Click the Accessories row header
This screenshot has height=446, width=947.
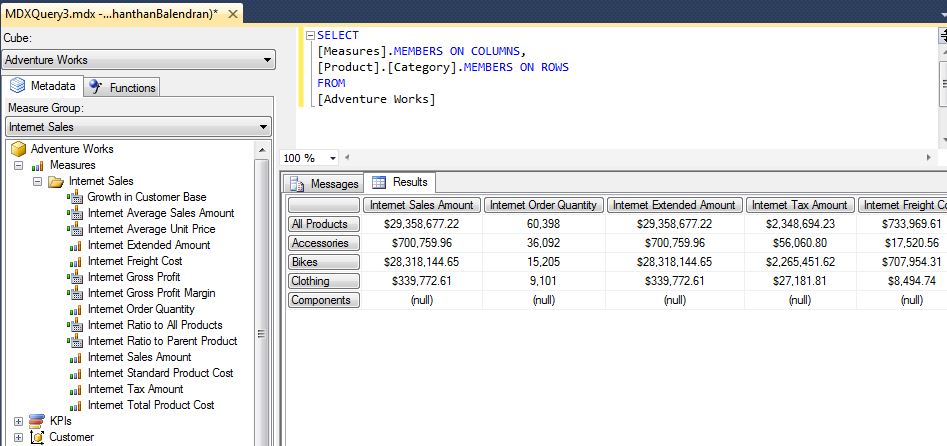pos(324,243)
